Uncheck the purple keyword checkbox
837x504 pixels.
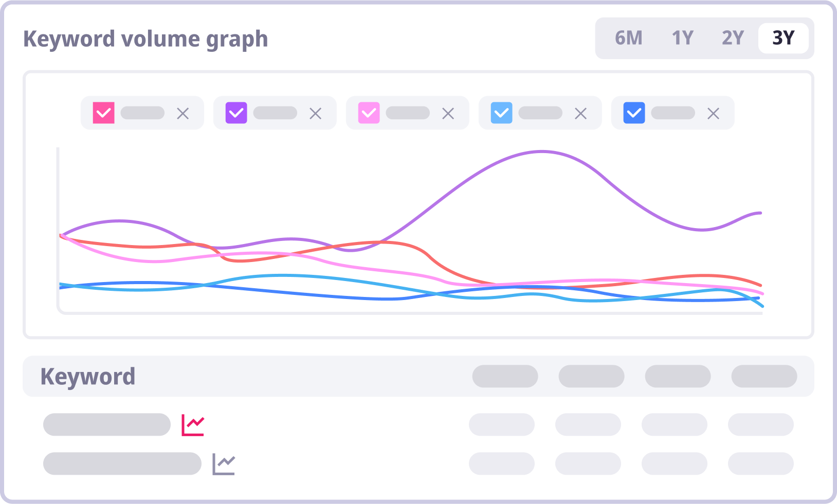236,113
